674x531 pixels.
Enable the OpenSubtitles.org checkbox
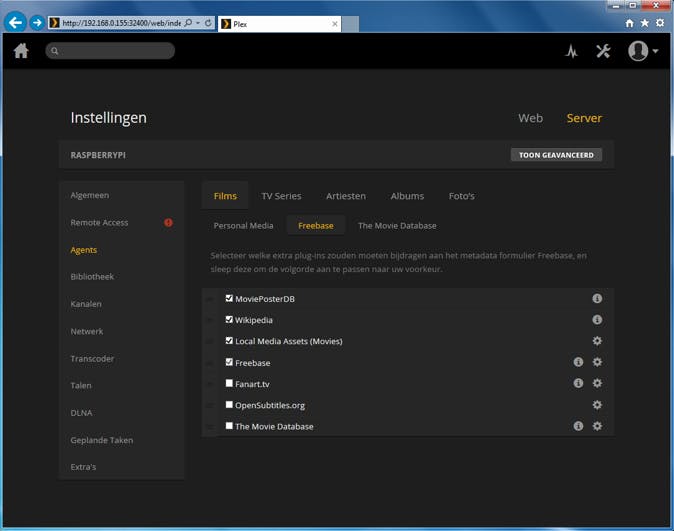229,405
